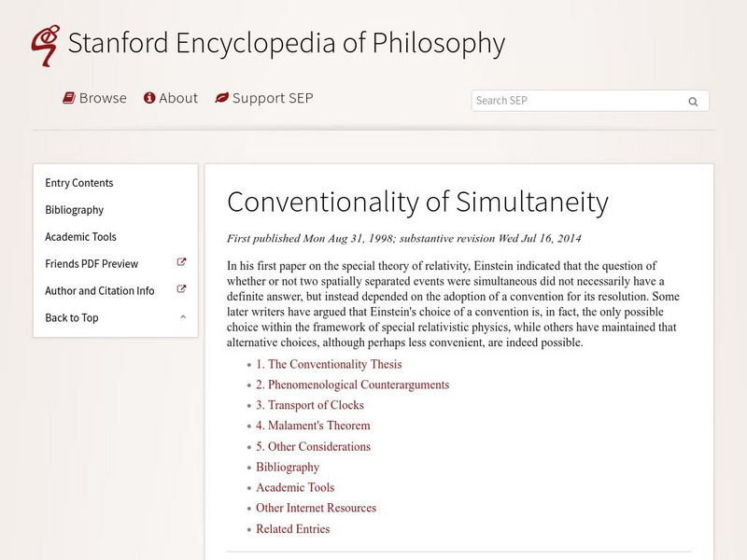Select Entry Contents in sidebar

(x=79, y=183)
